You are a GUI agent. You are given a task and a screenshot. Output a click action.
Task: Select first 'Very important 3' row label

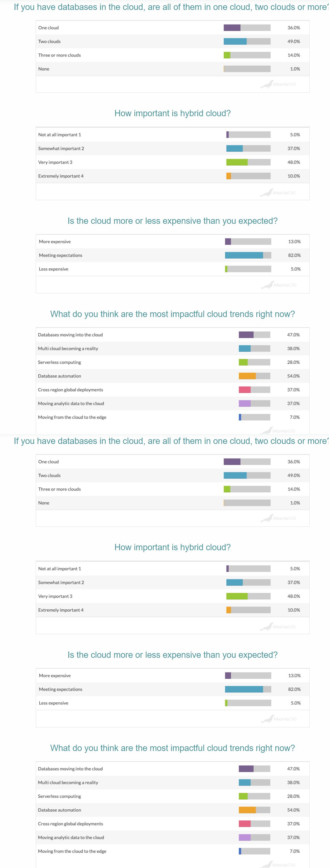pyautogui.click(x=55, y=162)
